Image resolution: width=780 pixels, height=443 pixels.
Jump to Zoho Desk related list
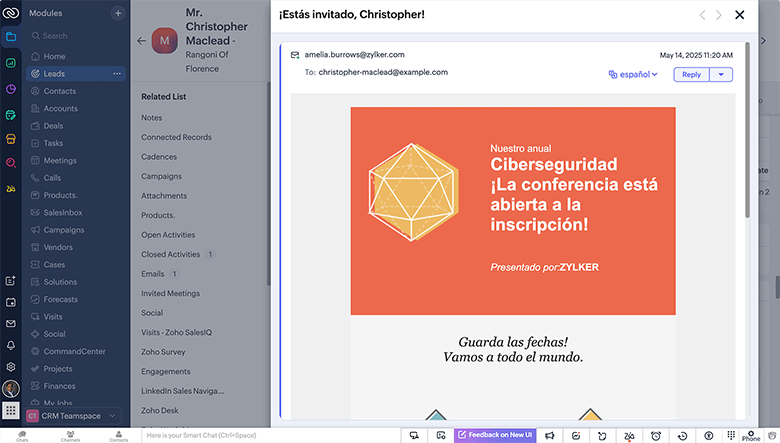click(x=160, y=411)
